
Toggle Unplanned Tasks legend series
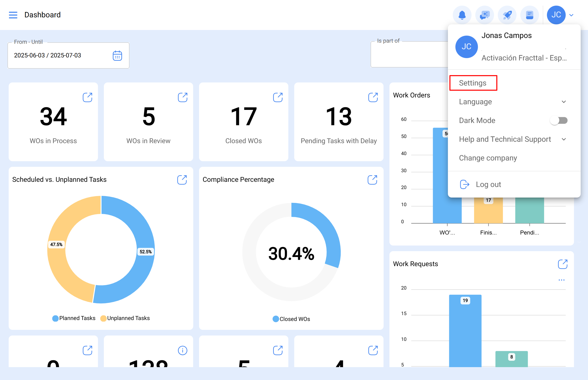click(x=125, y=318)
